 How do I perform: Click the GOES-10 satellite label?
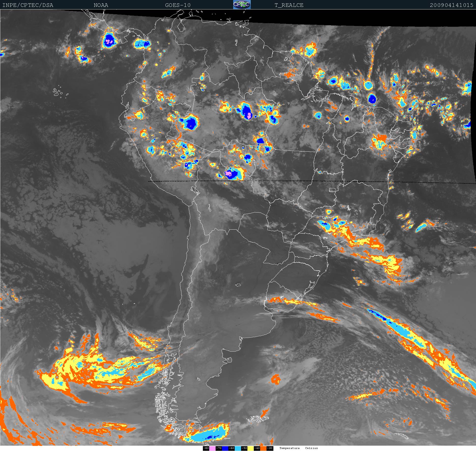(x=178, y=5)
